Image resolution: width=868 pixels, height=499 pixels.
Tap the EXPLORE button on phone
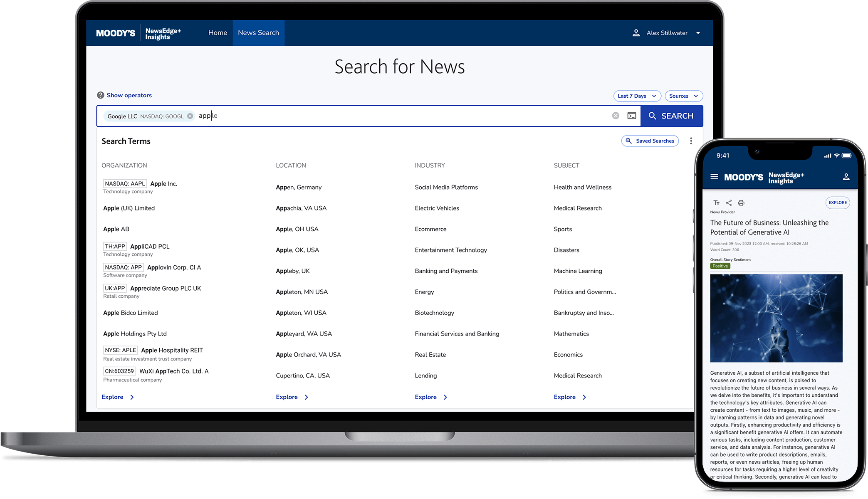[838, 203]
